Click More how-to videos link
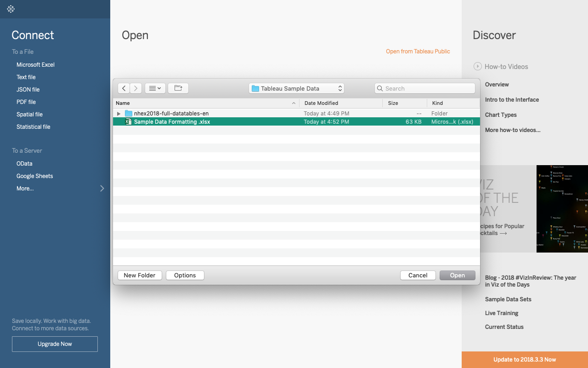The width and height of the screenshot is (588, 368). click(513, 130)
